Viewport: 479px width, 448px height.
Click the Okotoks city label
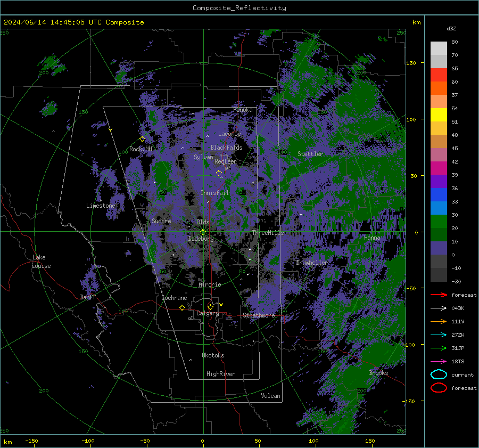coord(213,355)
